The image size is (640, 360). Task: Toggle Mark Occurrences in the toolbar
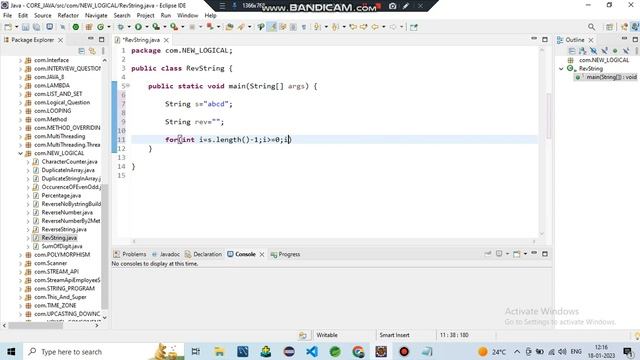tap(272, 27)
